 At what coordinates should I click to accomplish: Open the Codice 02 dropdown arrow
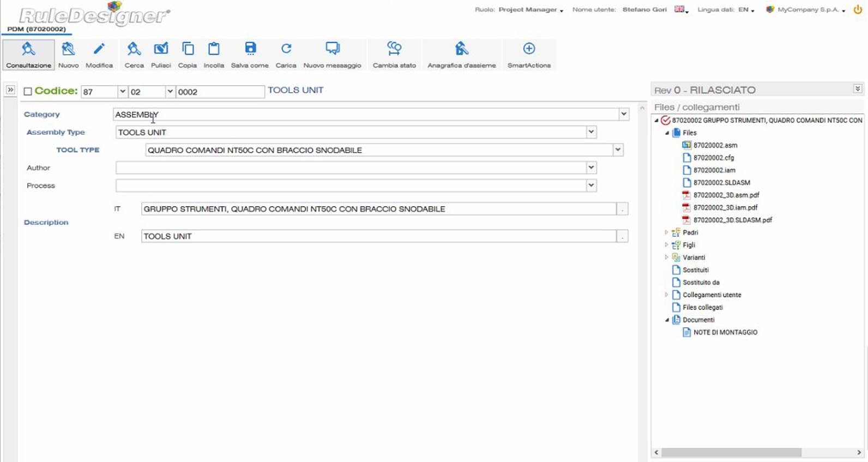coord(170,92)
